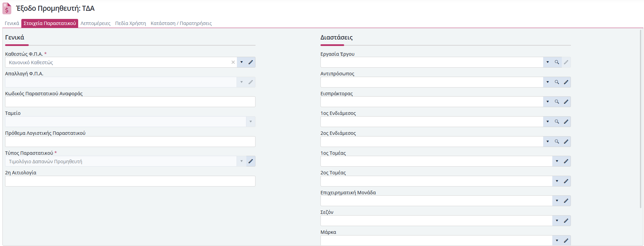The image size is (644, 246).
Task: Edit 1ος Τομέας with pencil icon
Action: [566, 161]
